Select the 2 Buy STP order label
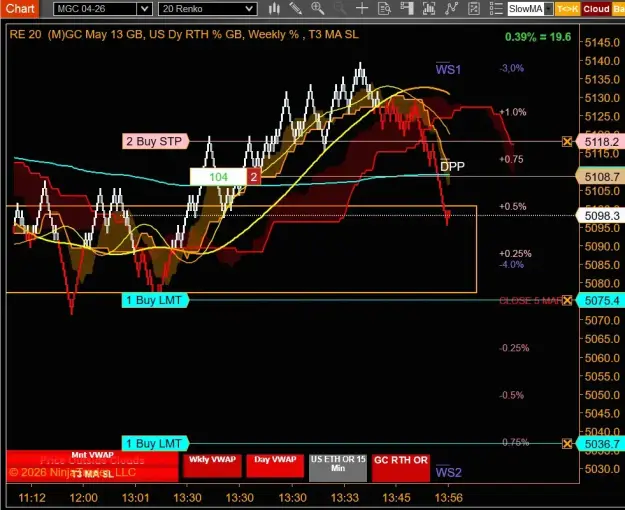625x510 pixels. click(x=155, y=142)
